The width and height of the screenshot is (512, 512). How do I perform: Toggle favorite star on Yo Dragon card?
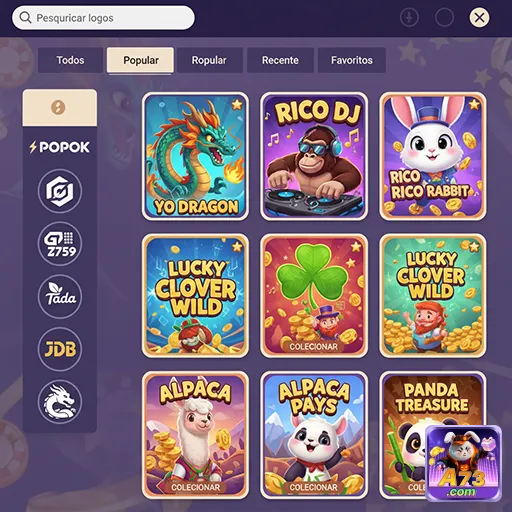pos(237,105)
